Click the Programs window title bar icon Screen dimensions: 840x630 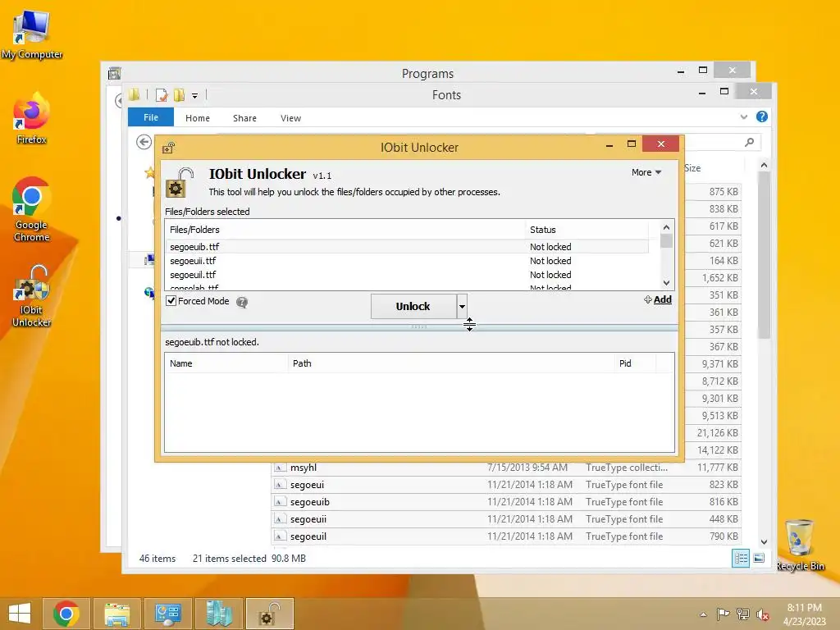114,73
